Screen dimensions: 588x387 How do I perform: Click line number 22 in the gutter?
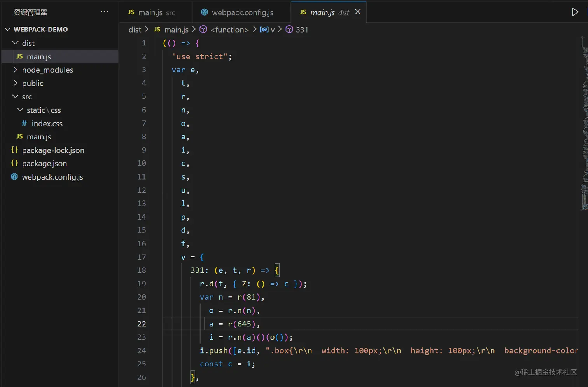pos(142,324)
